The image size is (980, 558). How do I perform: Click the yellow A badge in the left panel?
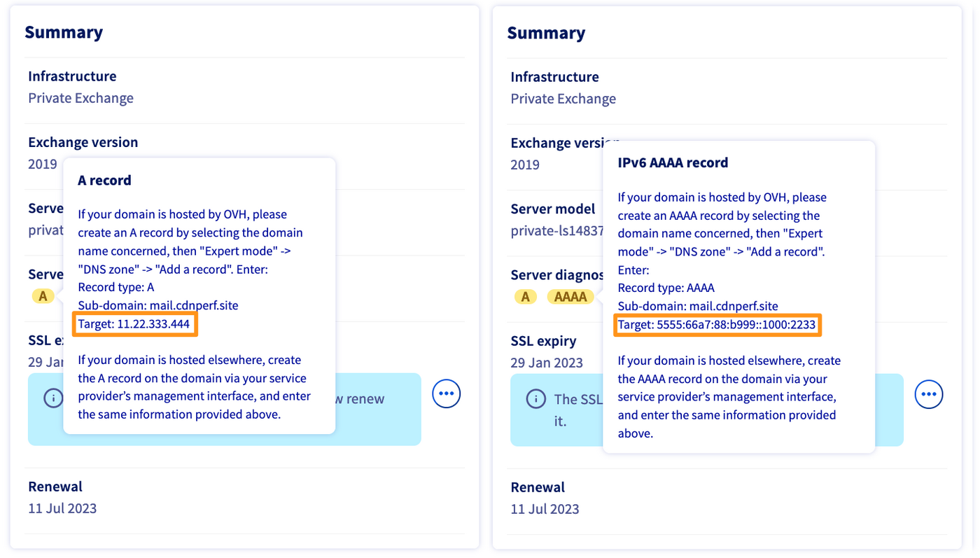pyautogui.click(x=43, y=296)
